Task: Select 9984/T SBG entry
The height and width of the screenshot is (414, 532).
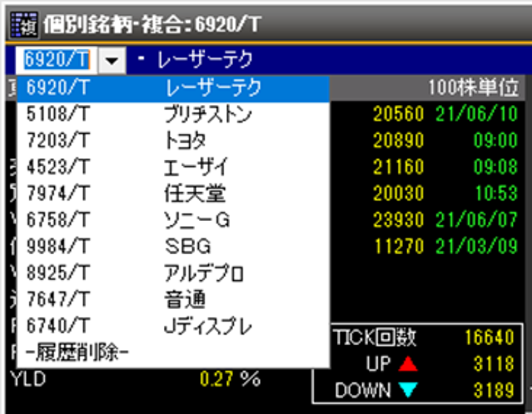Action: tap(174, 246)
